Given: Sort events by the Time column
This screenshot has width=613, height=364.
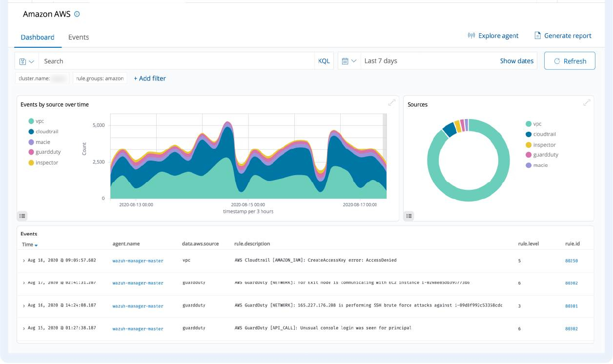Looking at the screenshot, I should [30, 244].
